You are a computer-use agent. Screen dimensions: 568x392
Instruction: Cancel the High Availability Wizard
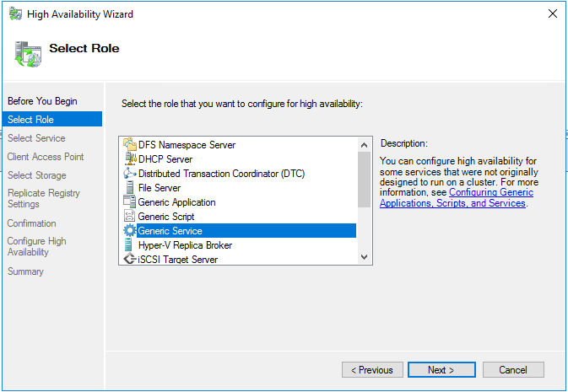tap(512, 370)
